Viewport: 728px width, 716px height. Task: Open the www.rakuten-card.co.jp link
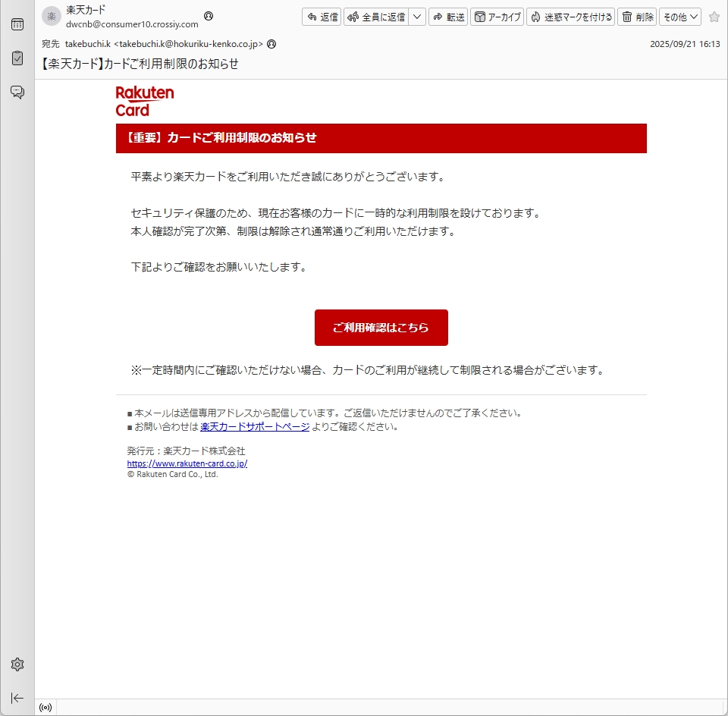(x=187, y=463)
